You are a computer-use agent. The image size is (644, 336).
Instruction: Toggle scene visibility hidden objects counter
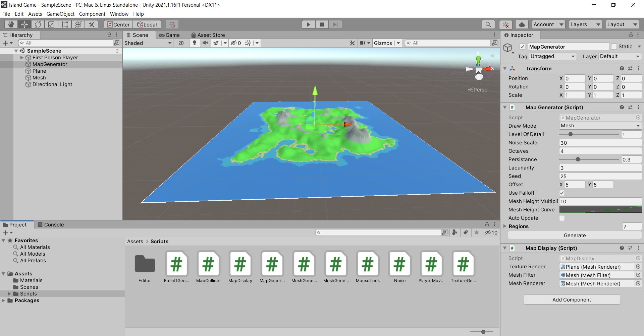(x=236, y=43)
